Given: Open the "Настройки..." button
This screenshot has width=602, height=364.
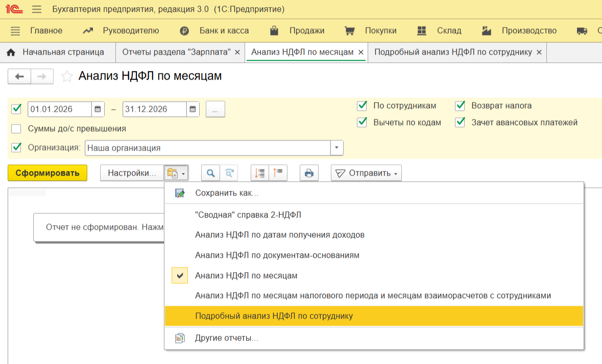Looking at the screenshot, I should click(132, 173).
